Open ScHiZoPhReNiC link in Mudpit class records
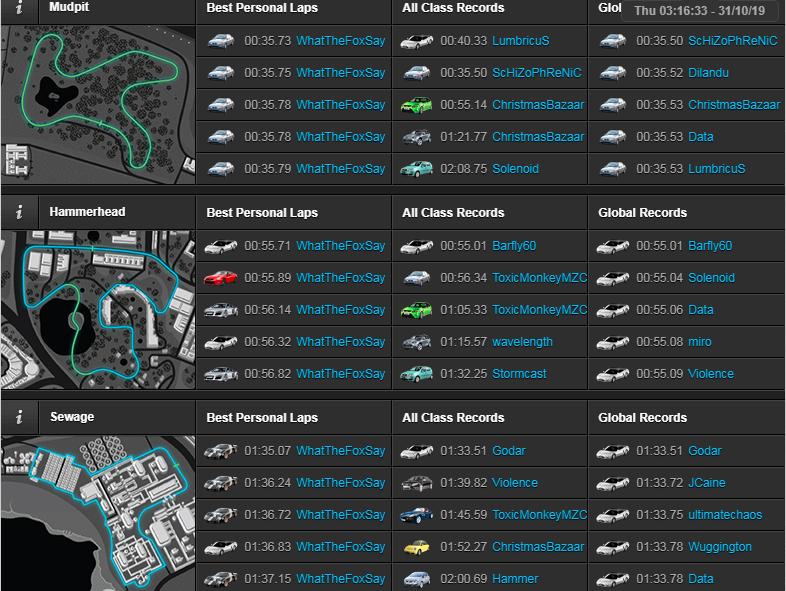Image resolution: width=786 pixels, height=591 pixels. point(536,73)
